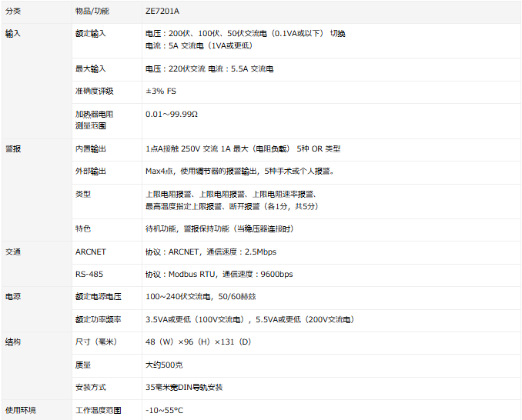Viewport: 522px width, 420px height.
Task: Click the 内置输出 row label
Action: click(91, 149)
